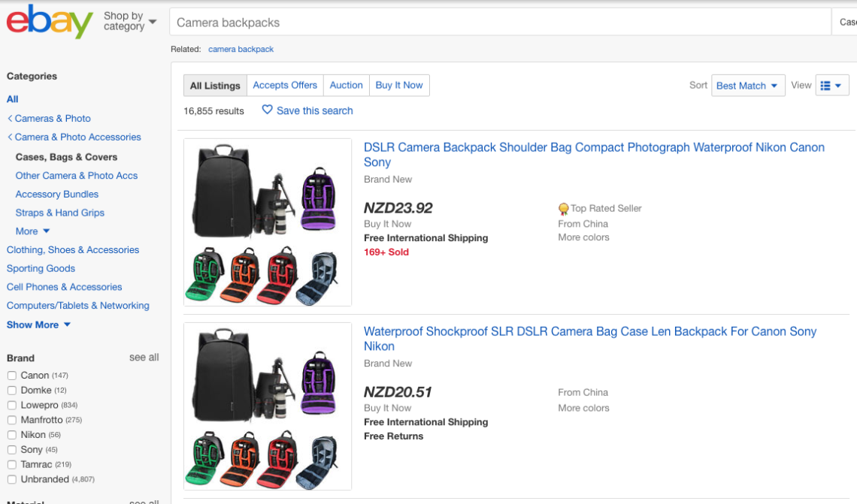857x504 pixels.
Task: Click the Camera & Photo Accessories back chevron
Action: point(10,137)
